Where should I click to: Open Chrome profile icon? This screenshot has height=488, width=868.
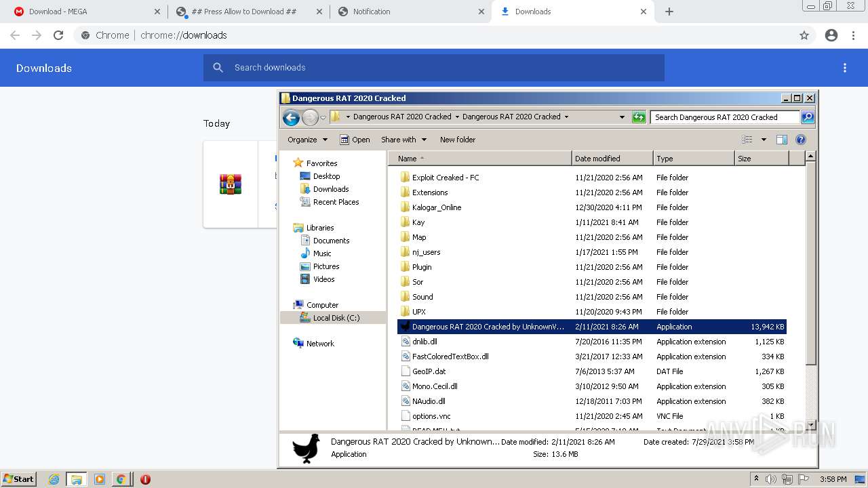831,35
